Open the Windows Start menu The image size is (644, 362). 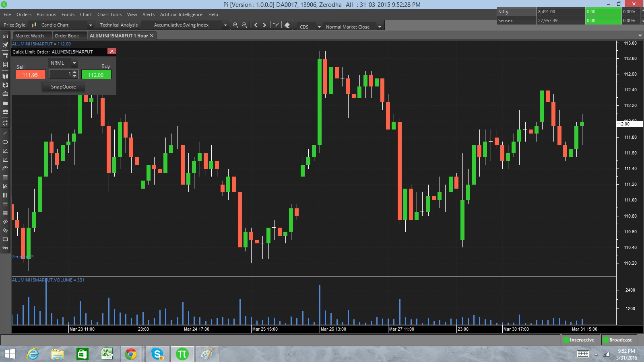(x=10, y=354)
